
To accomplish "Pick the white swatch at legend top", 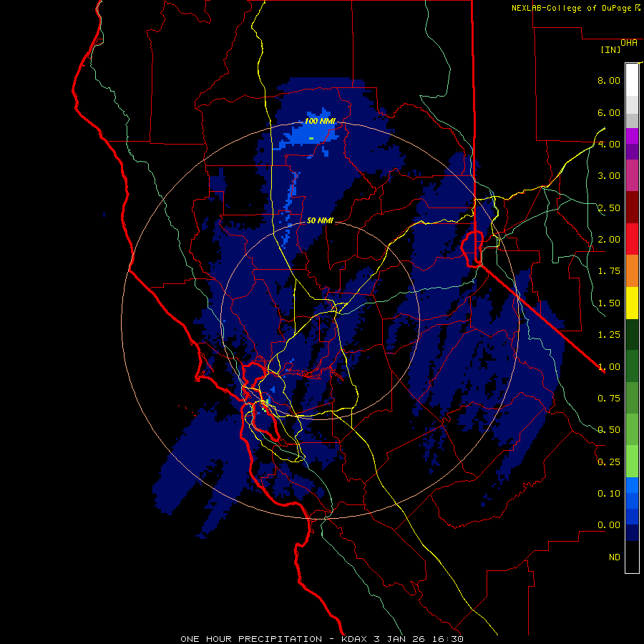I will 632,79.
